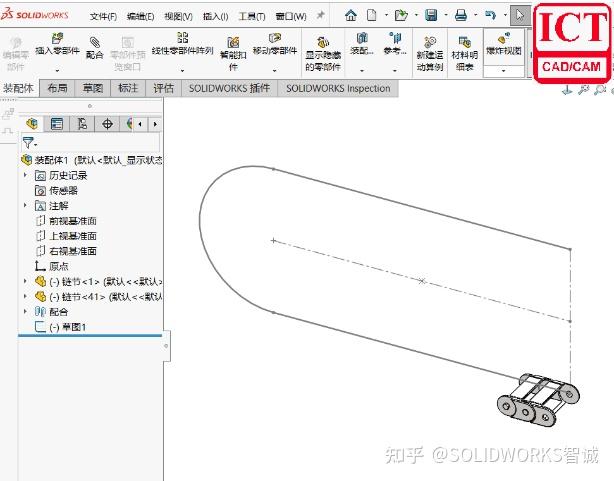Select 原点 origin in tree
The width and height of the screenshot is (614, 481).
pyautogui.click(x=52, y=266)
